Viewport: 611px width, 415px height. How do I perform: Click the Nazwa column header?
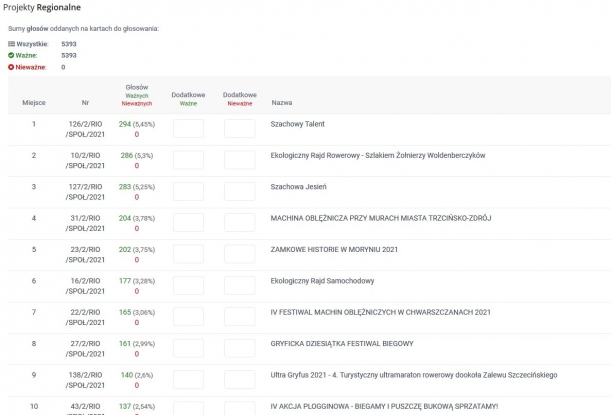point(282,102)
